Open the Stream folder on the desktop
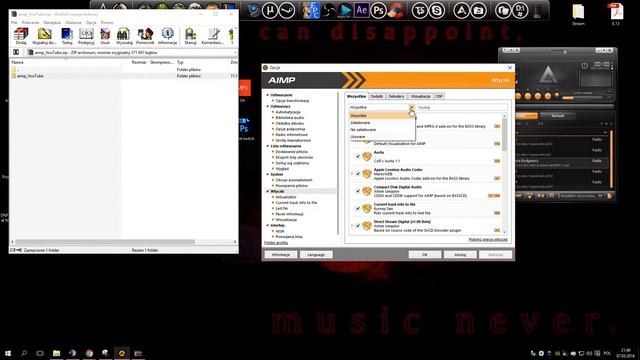Viewport: 640px width, 360px height. point(578,14)
